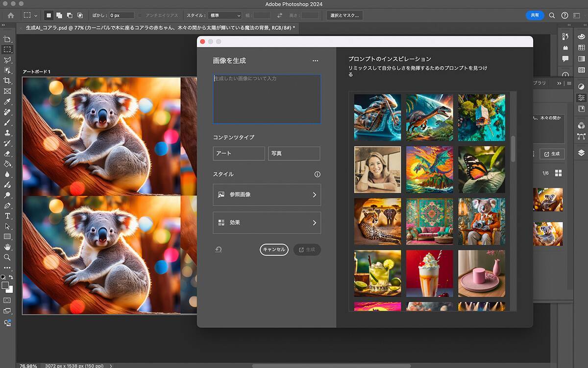Viewport: 588px width, 368px height.
Task: Open the スタイル dropdown set to 標準
Action: (225, 16)
